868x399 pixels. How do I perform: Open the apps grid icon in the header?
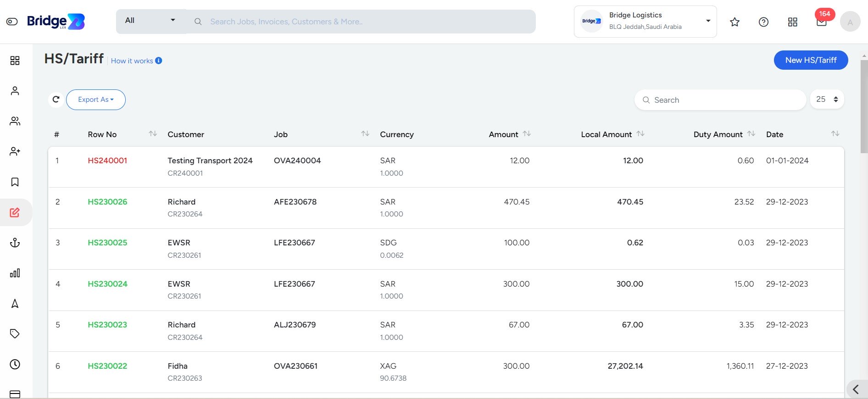pyautogui.click(x=793, y=22)
